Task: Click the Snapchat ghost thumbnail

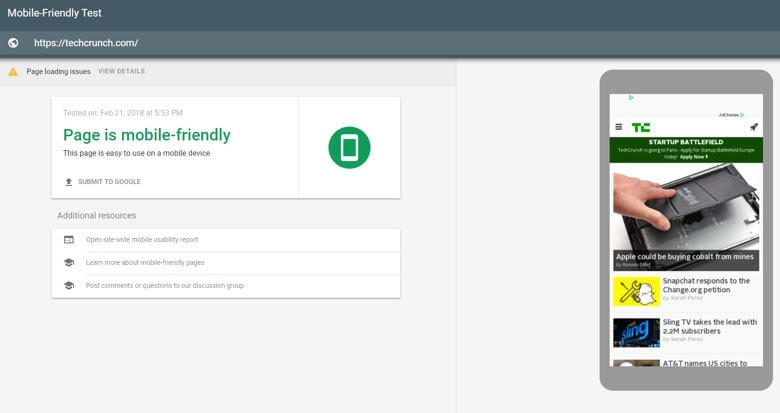Action: 636,292
